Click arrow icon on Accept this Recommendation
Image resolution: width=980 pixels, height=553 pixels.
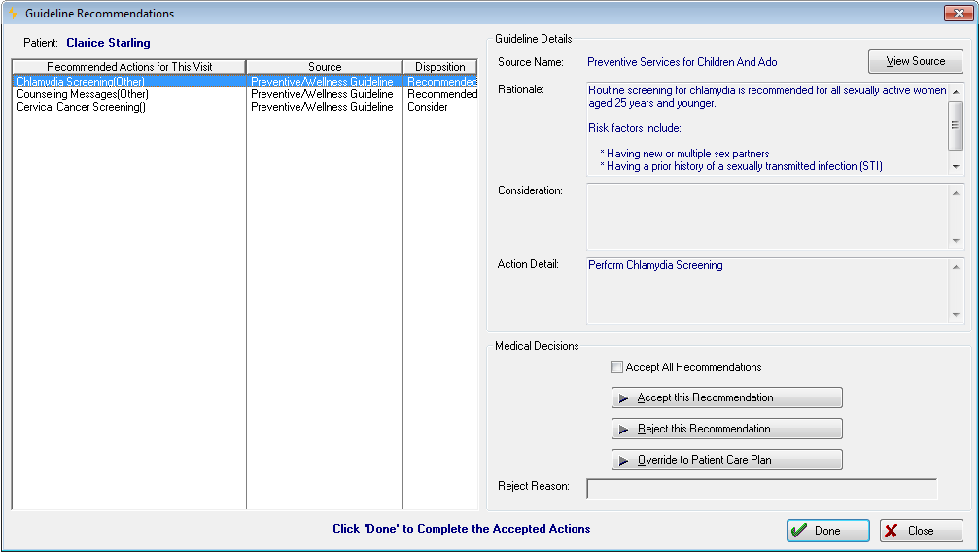coord(623,398)
